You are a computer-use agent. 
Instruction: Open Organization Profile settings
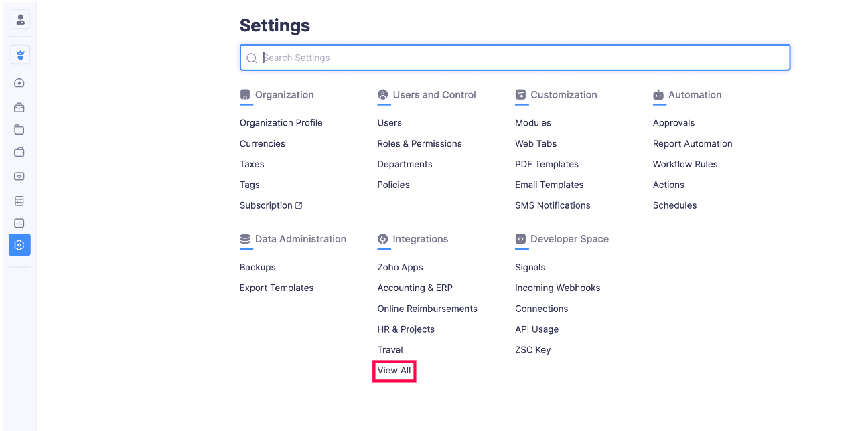click(281, 122)
